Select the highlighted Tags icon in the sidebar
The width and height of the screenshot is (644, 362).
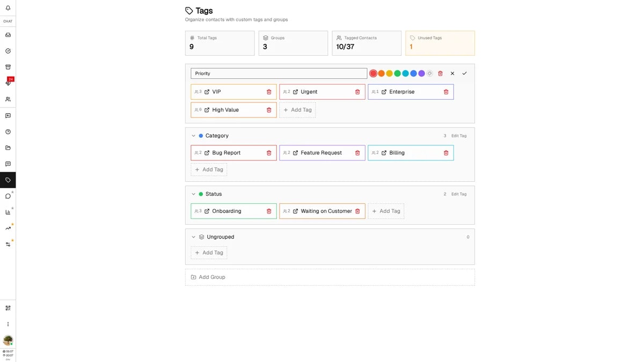click(x=8, y=180)
